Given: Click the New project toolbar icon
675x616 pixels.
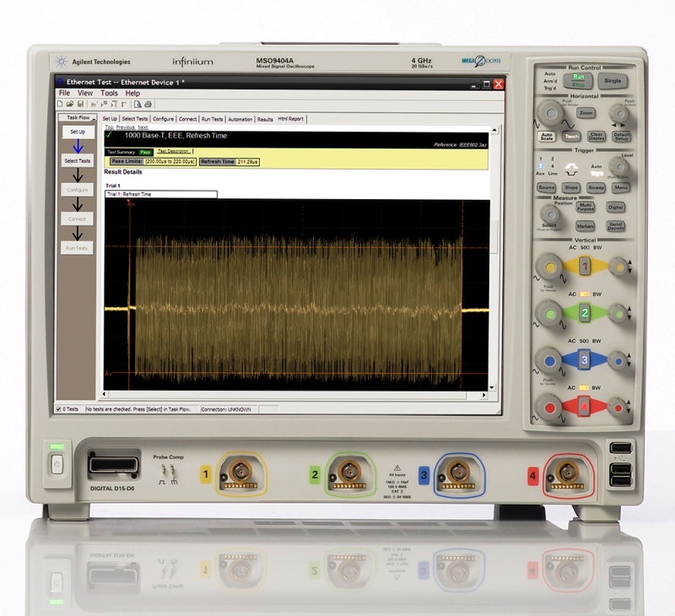Looking at the screenshot, I should coord(60,104).
